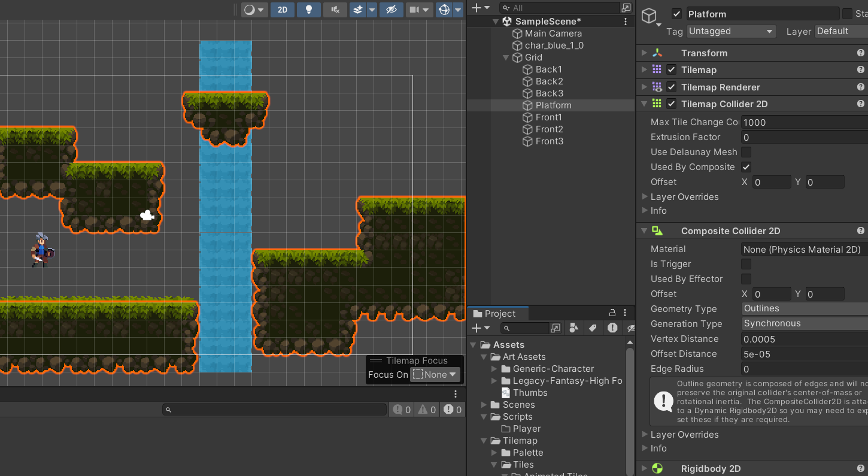
Task: Toggle scene audio mute icon
Action: [x=335, y=10]
